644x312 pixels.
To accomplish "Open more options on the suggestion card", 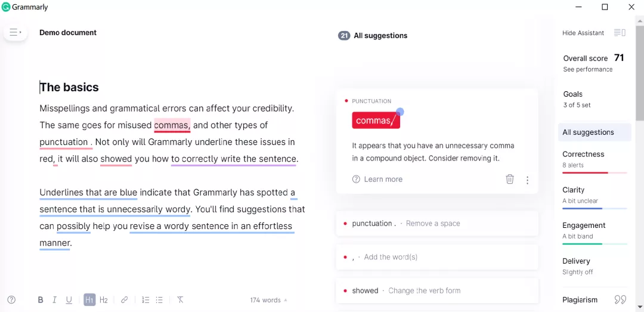I will (527, 180).
